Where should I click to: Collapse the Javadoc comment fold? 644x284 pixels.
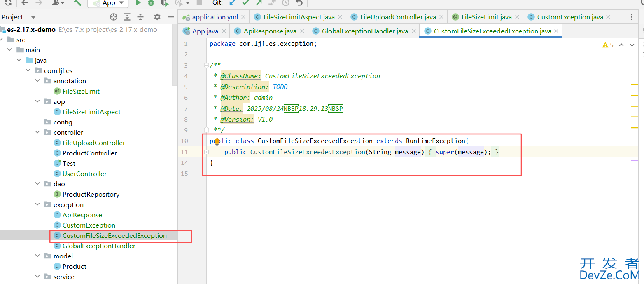[x=207, y=65]
